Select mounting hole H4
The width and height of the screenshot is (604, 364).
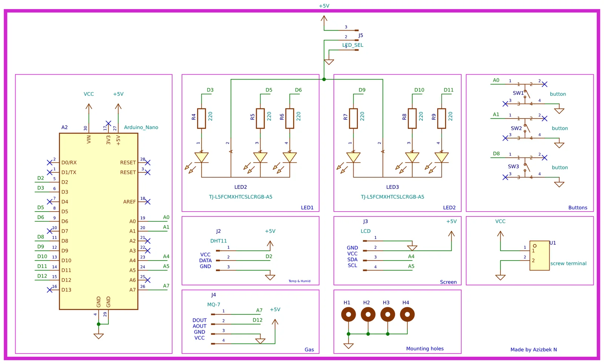click(x=407, y=314)
